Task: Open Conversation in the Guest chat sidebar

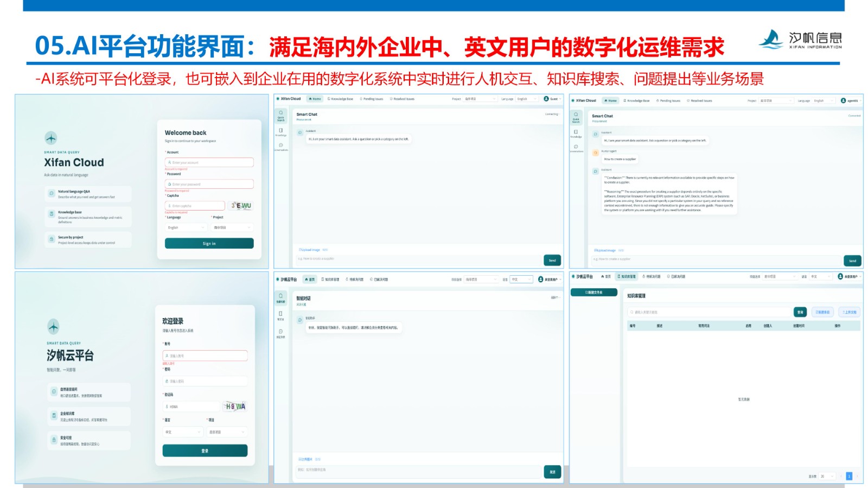Action: (x=281, y=147)
